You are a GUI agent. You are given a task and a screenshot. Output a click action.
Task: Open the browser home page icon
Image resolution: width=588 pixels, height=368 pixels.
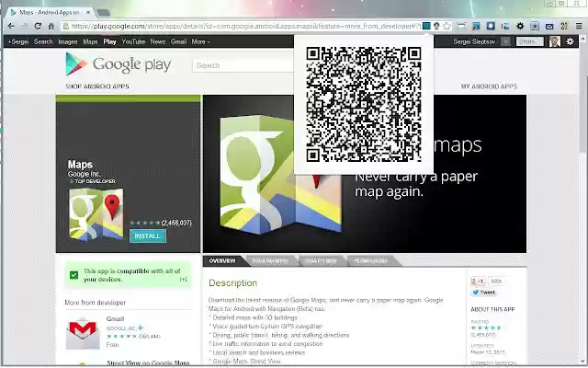[x=51, y=26]
